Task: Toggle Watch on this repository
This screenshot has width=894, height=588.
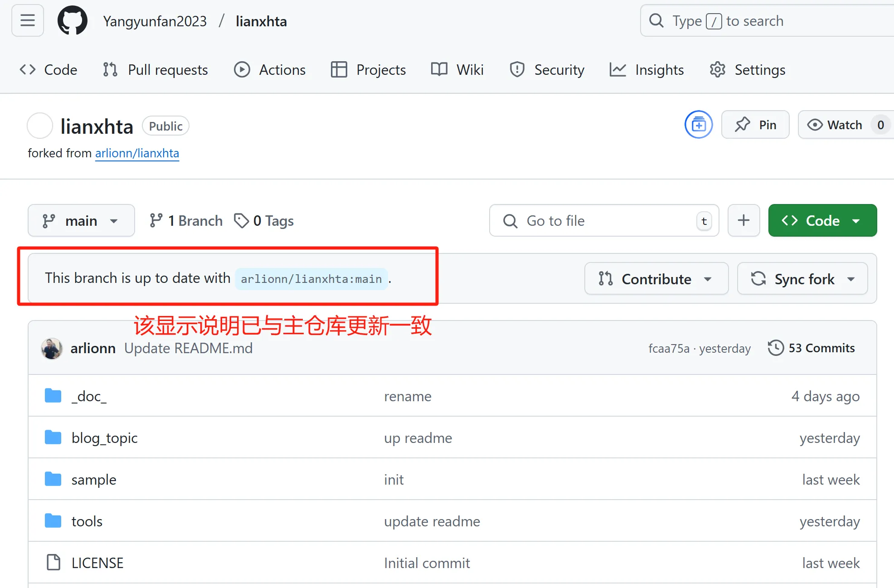Action: coord(836,125)
